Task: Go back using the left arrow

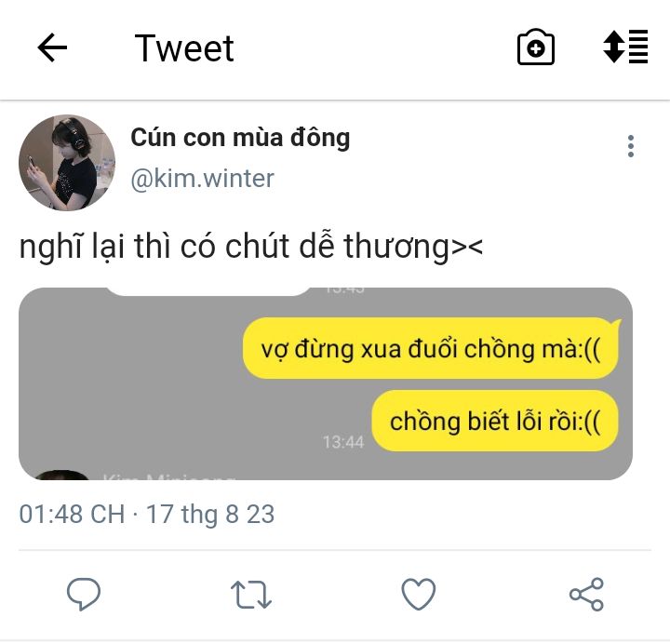Action: [52, 47]
